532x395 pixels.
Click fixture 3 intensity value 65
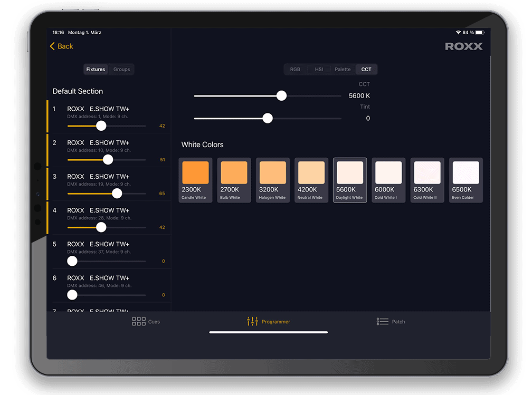(162, 194)
